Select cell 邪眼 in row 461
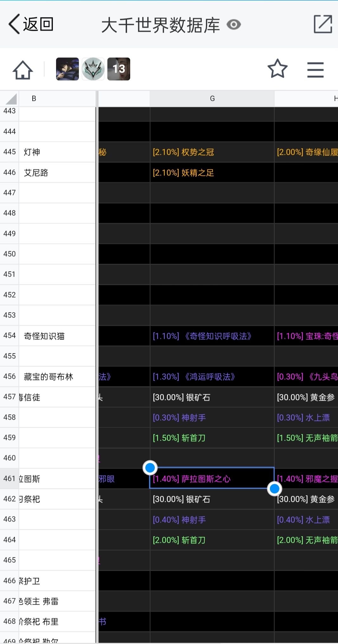The image size is (338, 644). pos(124,478)
